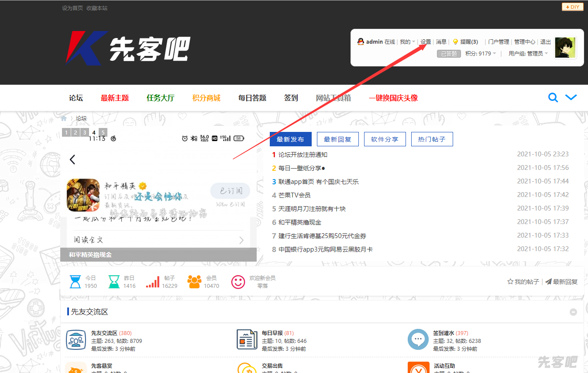Switch to the 最新回复 tab
Viewport: 588px width, 373px height.
click(x=337, y=139)
